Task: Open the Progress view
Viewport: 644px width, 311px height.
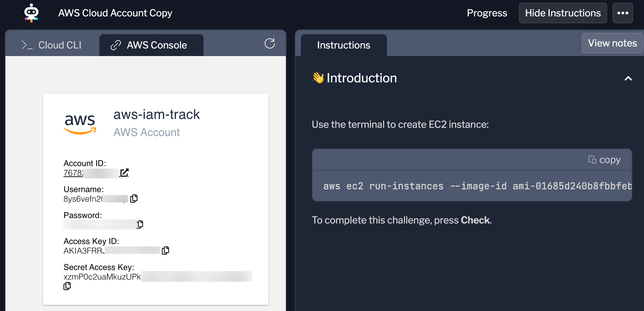Action: tap(487, 13)
